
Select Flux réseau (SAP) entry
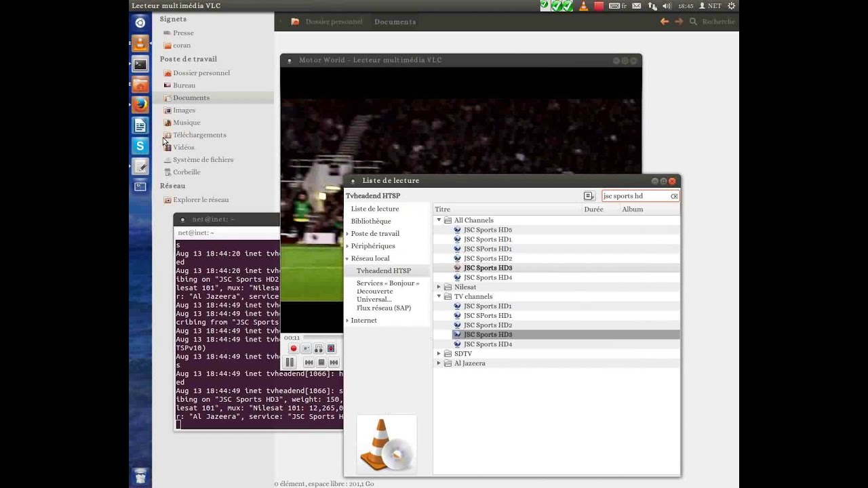(384, 308)
